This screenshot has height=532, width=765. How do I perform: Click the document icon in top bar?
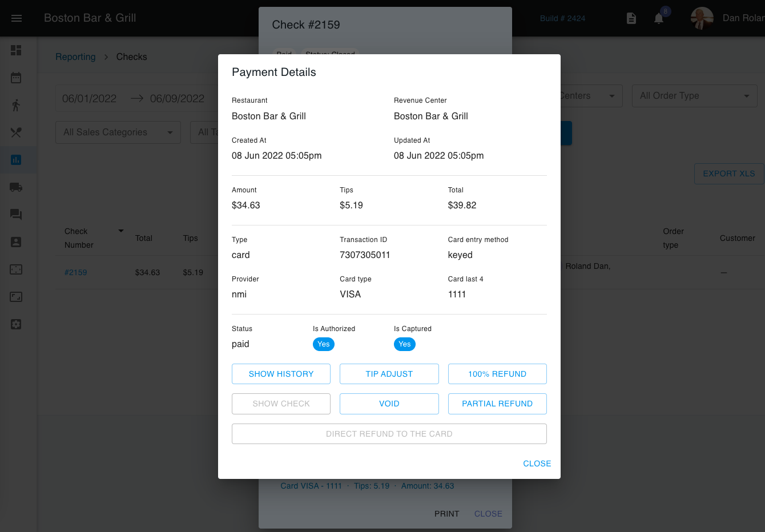(x=631, y=18)
